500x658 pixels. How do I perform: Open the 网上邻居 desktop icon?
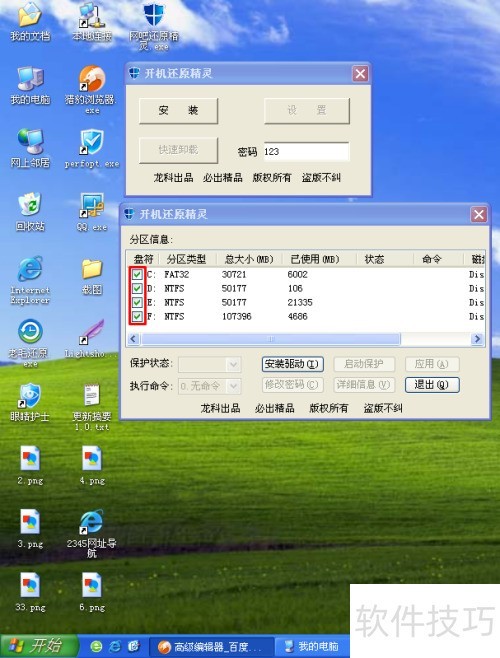tap(30, 149)
